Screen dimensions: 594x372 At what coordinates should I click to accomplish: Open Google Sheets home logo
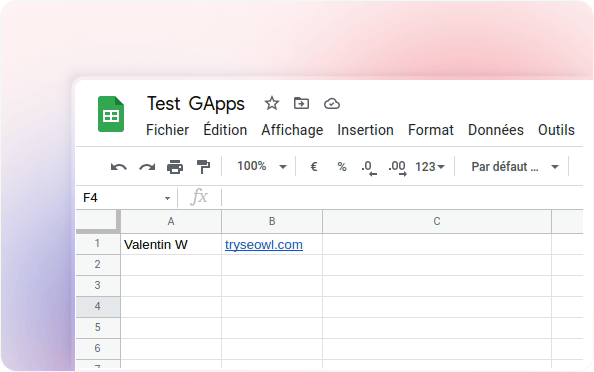point(111,114)
